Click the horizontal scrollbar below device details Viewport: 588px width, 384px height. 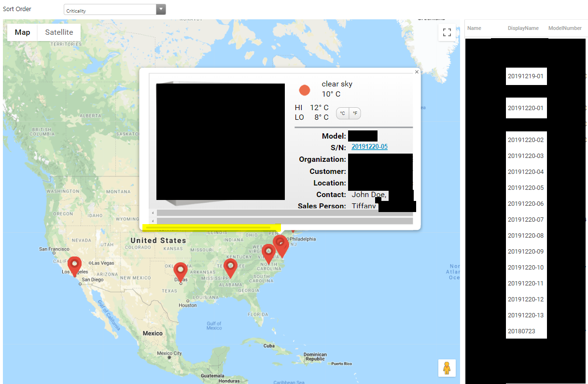pyautogui.click(x=282, y=213)
